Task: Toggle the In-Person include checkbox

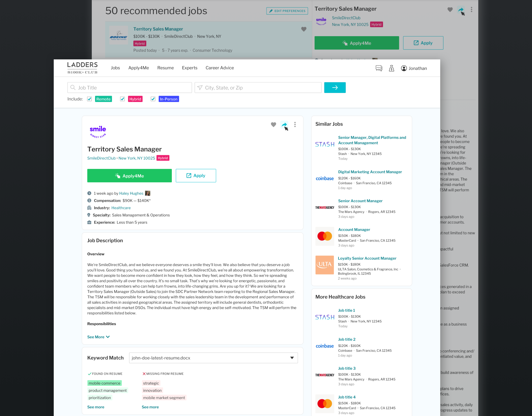Action: pyautogui.click(x=153, y=99)
